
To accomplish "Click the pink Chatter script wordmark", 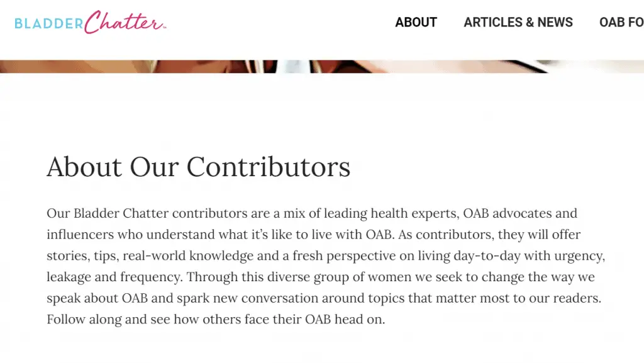I will tap(124, 22).
